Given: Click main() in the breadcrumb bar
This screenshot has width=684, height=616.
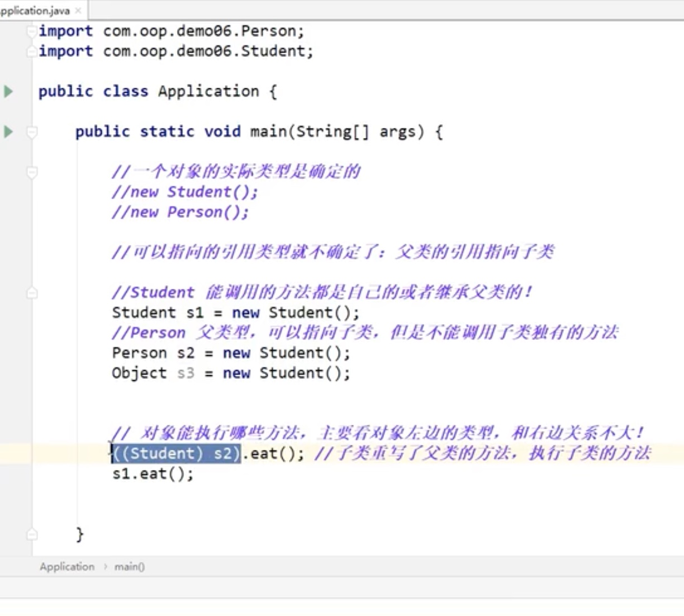Looking at the screenshot, I should 129,567.
